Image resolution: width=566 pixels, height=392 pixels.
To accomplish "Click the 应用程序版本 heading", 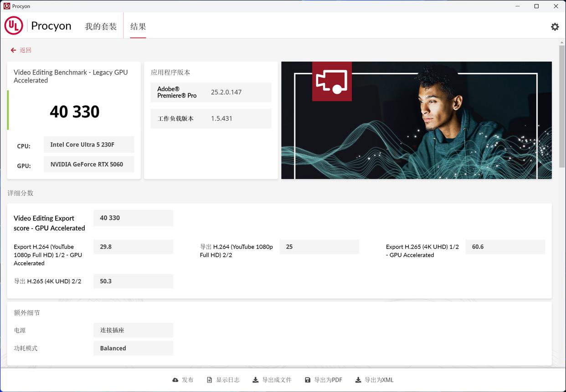I will [x=170, y=72].
